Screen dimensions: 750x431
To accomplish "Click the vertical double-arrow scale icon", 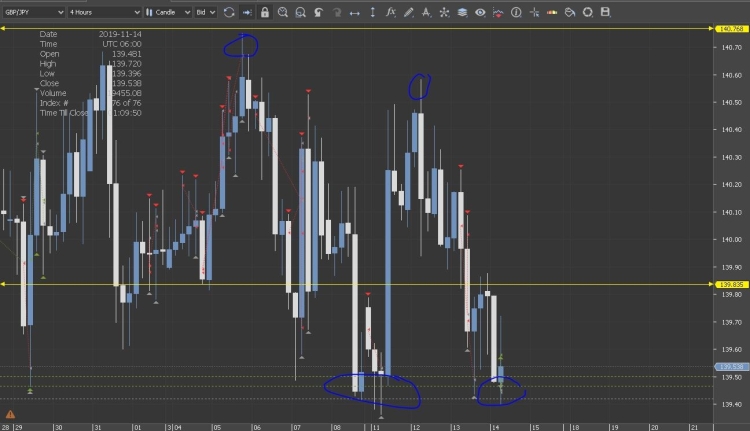I will click(x=373, y=12).
